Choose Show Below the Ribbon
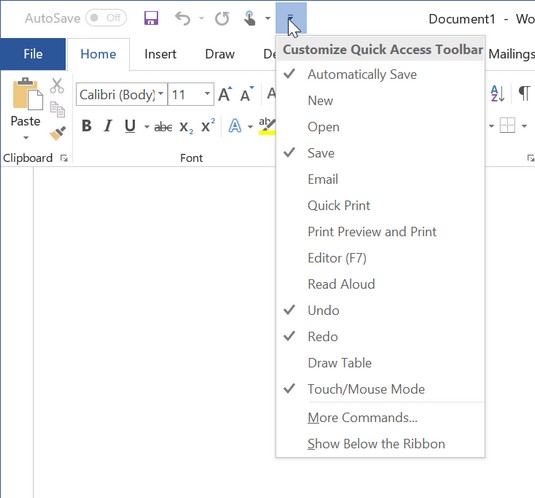The width and height of the screenshot is (535, 498). (x=380, y=444)
